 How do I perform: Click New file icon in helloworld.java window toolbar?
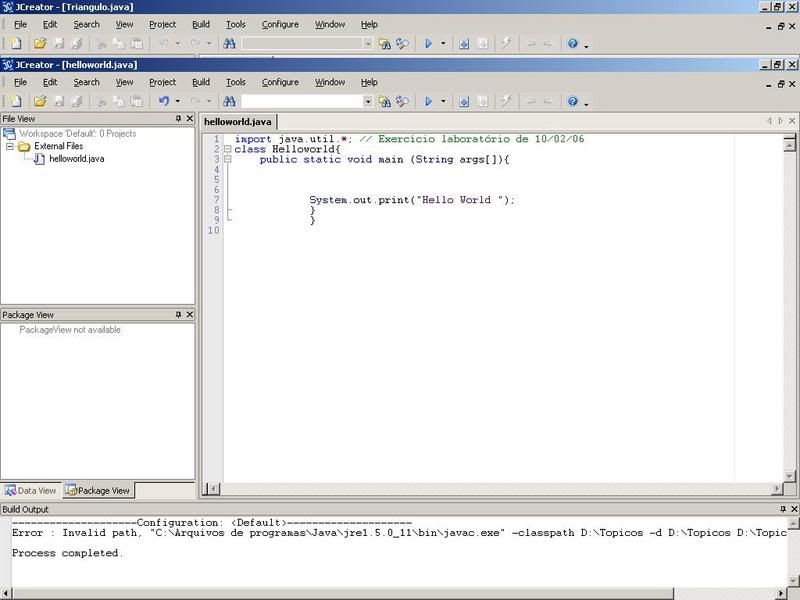[15, 101]
